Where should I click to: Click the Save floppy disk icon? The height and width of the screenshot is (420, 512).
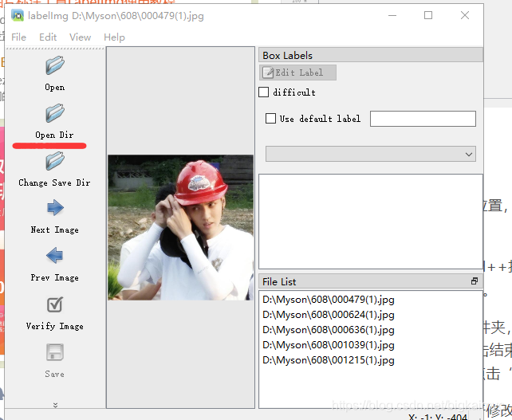coord(55,352)
